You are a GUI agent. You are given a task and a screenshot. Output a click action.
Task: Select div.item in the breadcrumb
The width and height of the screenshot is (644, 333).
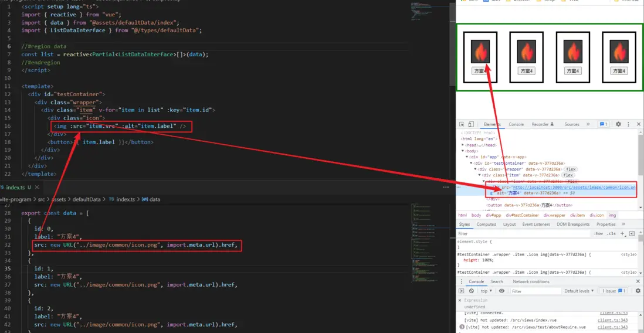pos(578,215)
